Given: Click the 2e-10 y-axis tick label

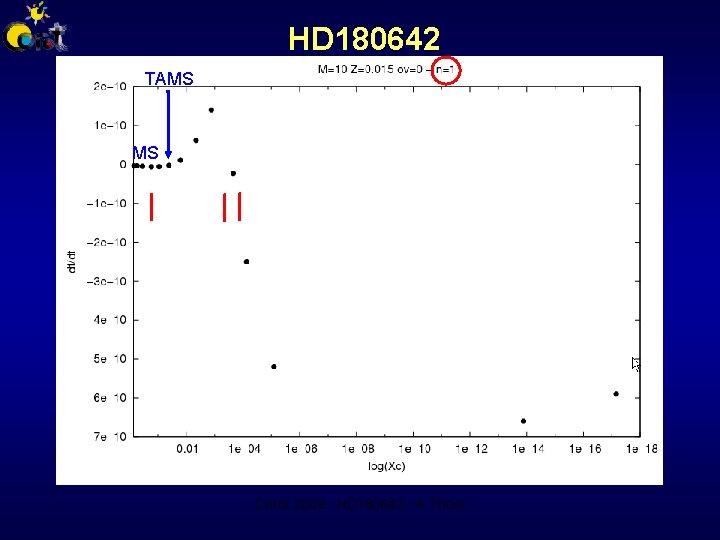Looking at the screenshot, I should coord(110,86).
